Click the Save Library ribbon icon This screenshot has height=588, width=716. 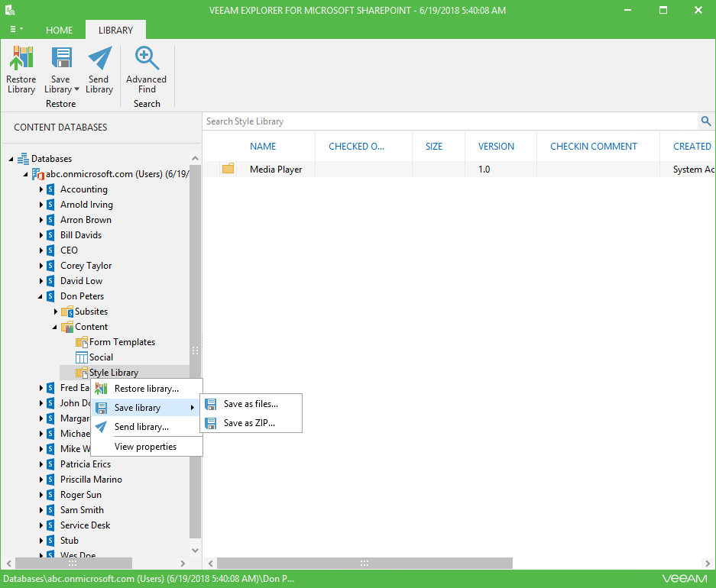61,58
